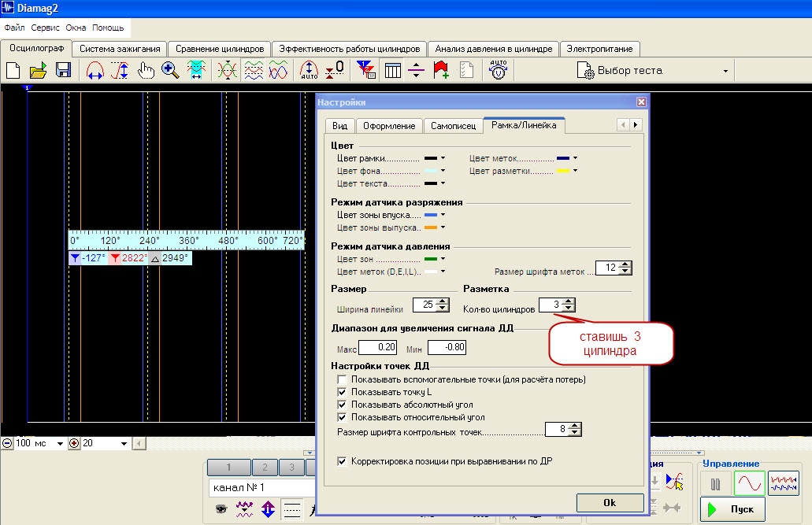Click the eye icon below channel name
Screen dimensions: 812x525
coord(221,509)
